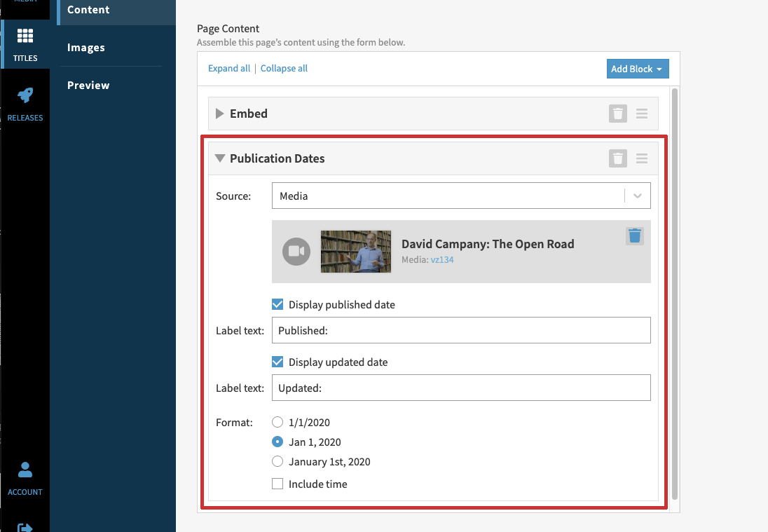Uncheck Display updated date
The width and height of the screenshot is (768, 532).
[x=277, y=362]
